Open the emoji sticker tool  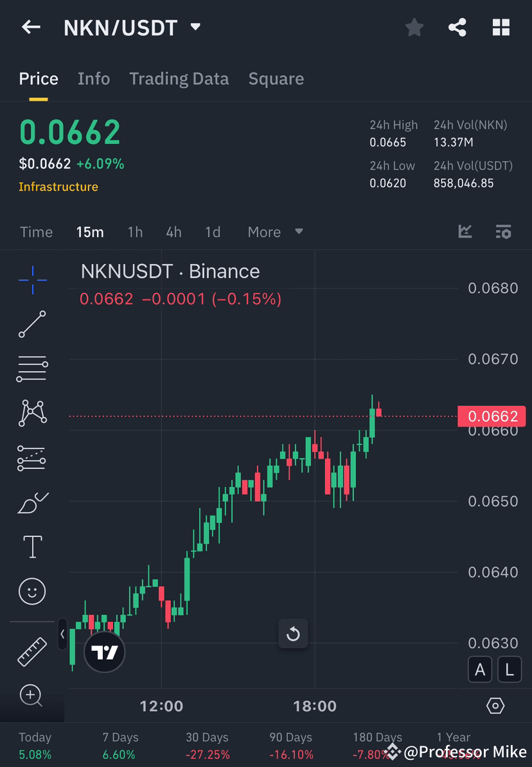pos(32,591)
